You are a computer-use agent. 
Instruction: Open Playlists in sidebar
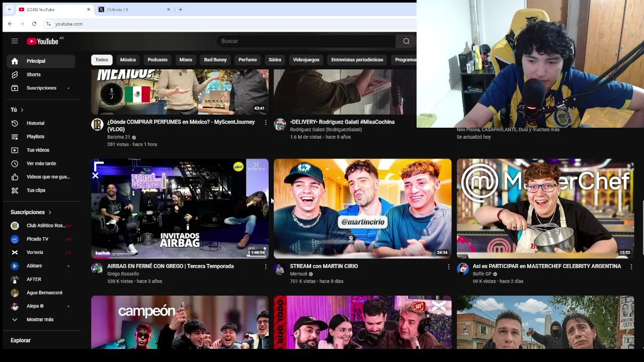(41, 137)
